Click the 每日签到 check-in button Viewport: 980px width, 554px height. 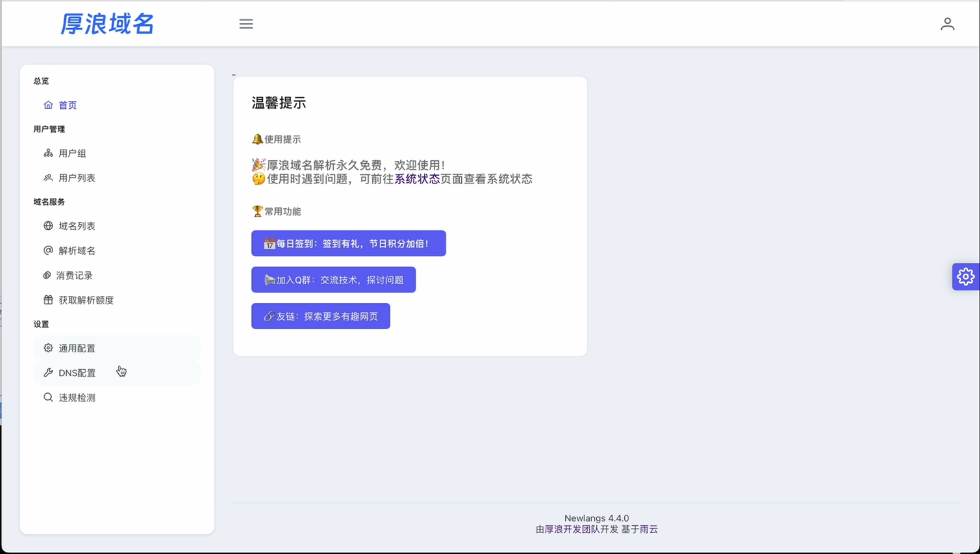[x=348, y=243]
